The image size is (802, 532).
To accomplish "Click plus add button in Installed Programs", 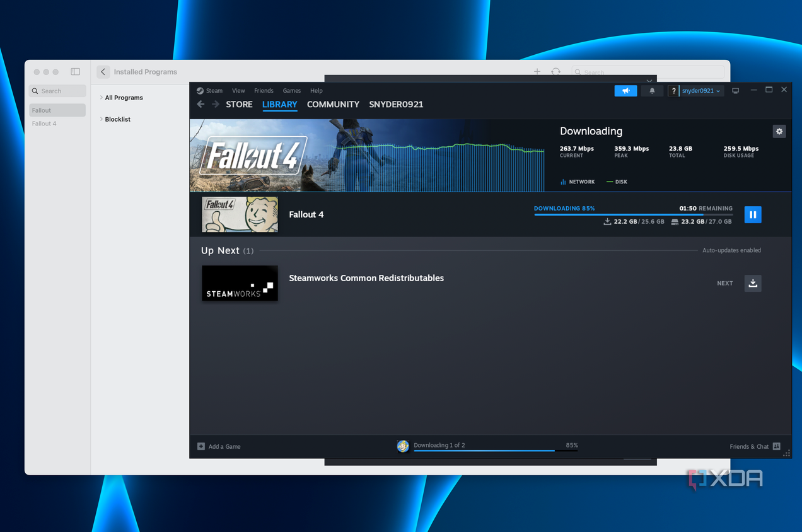I will tap(537, 72).
